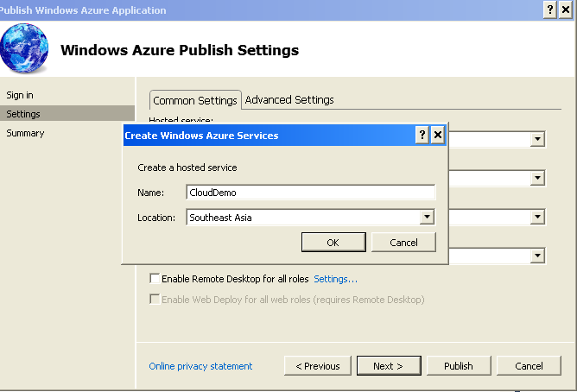The height and width of the screenshot is (392, 577).
Task: Enable Remote Desktop for all roles checkbox
Action: [x=155, y=278]
